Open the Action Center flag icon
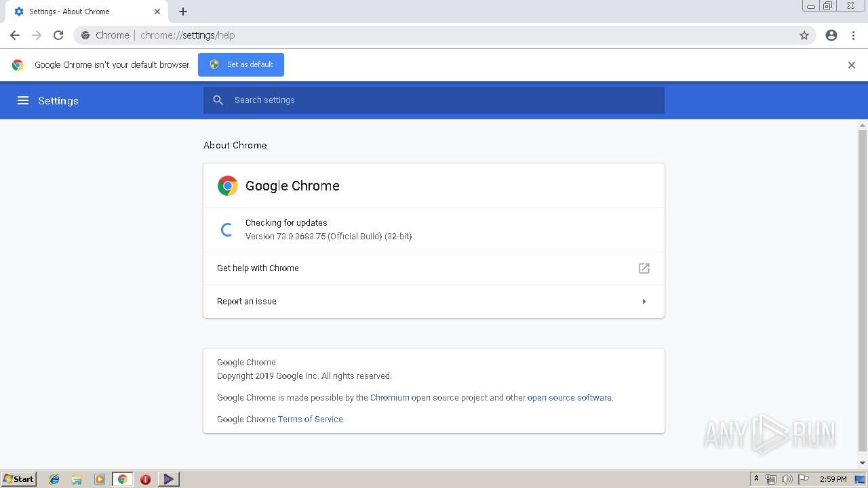 click(803, 479)
